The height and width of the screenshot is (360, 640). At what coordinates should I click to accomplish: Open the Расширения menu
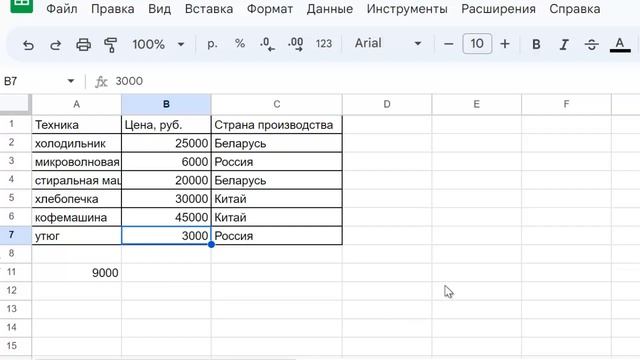(x=498, y=9)
